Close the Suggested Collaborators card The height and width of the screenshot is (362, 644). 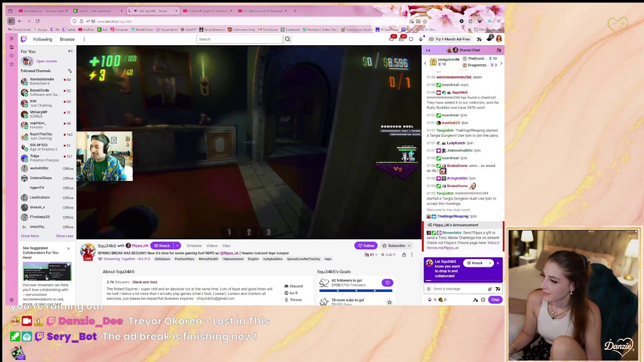[x=68, y=248]
